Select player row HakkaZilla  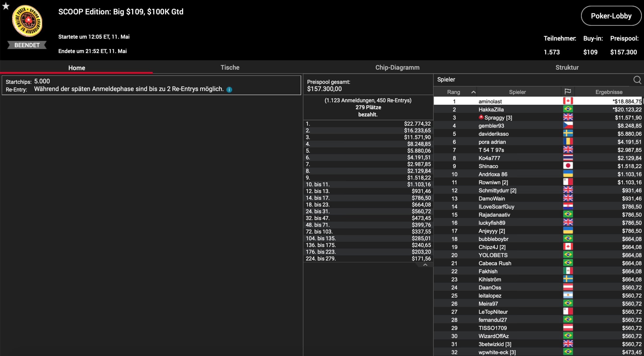(491, 110)
